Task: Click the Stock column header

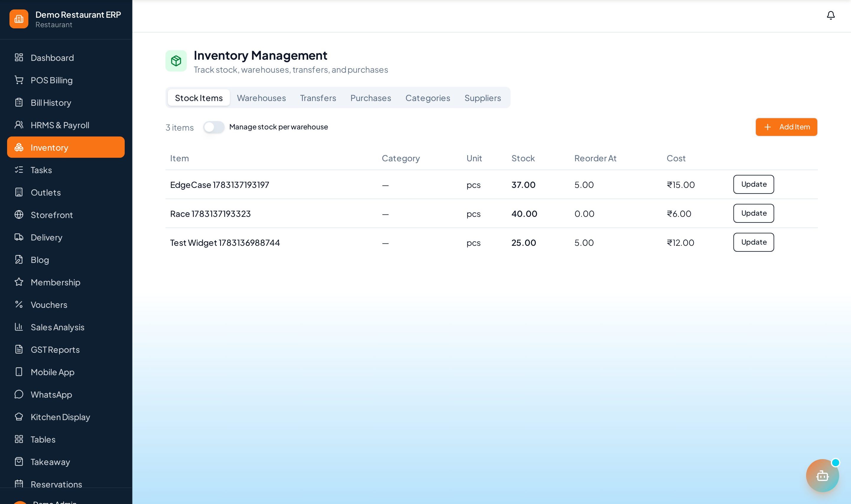Action: (523, 158)
